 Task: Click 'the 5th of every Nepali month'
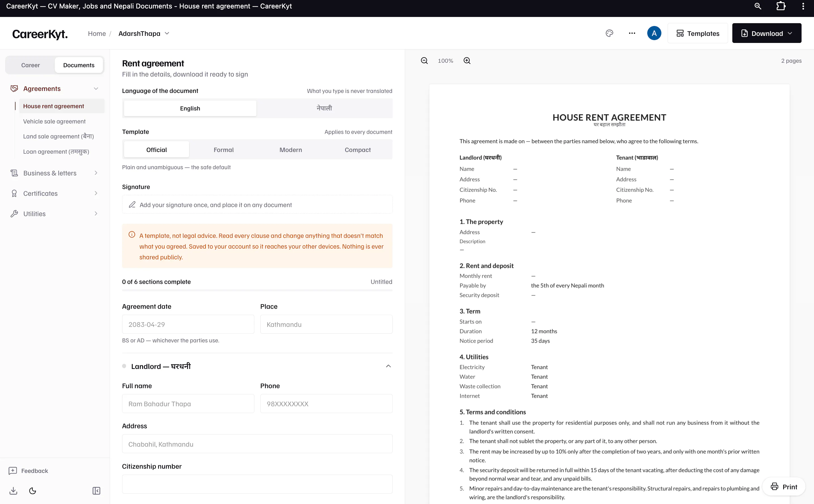click(x=567, y=285)
